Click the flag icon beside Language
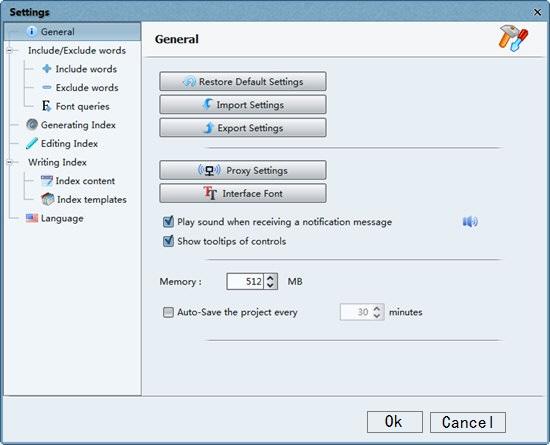 coord(32,218)
